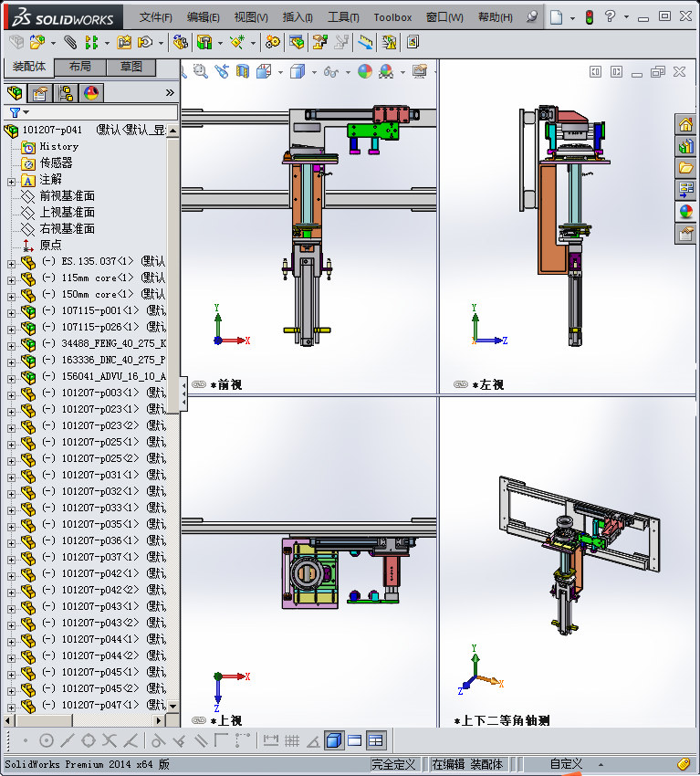Open the 插入(I) menu
Screen dimensions: 700x776
(298, 17)
